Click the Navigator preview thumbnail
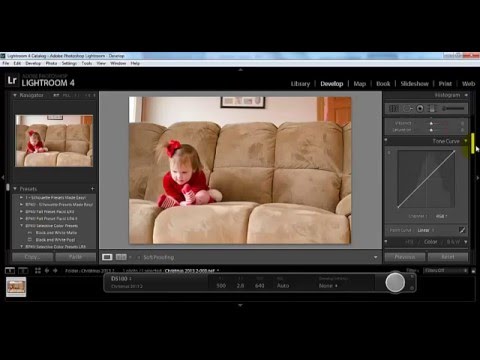 (x=54, y=141)
